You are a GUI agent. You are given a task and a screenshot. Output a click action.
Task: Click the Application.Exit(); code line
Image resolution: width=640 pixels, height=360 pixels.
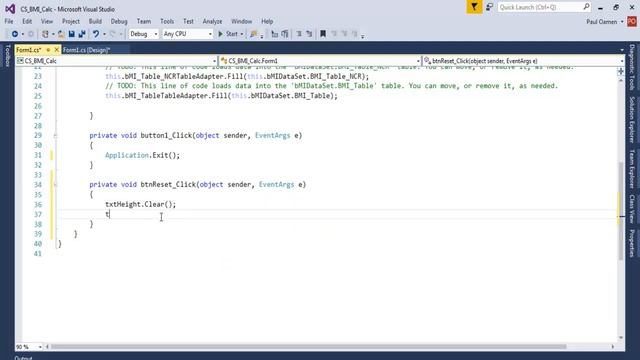[142, 156]
